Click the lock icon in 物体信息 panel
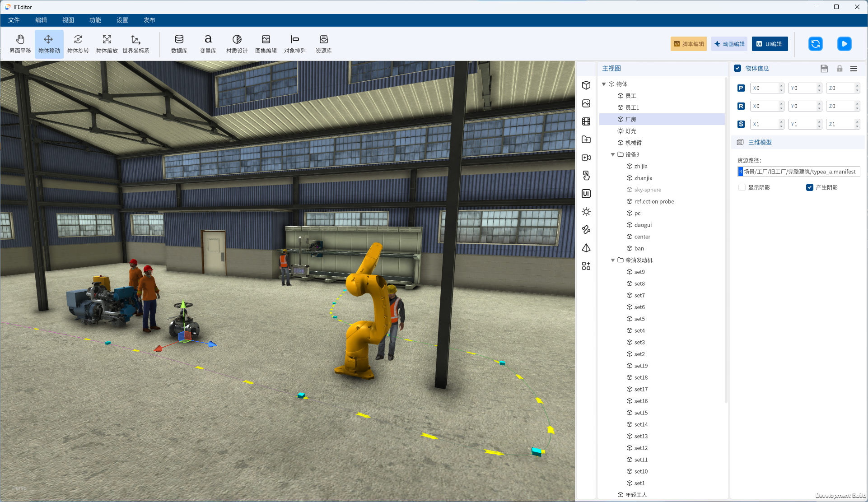The width and height of the screenshot is (868, 502). tap(840, 69)
